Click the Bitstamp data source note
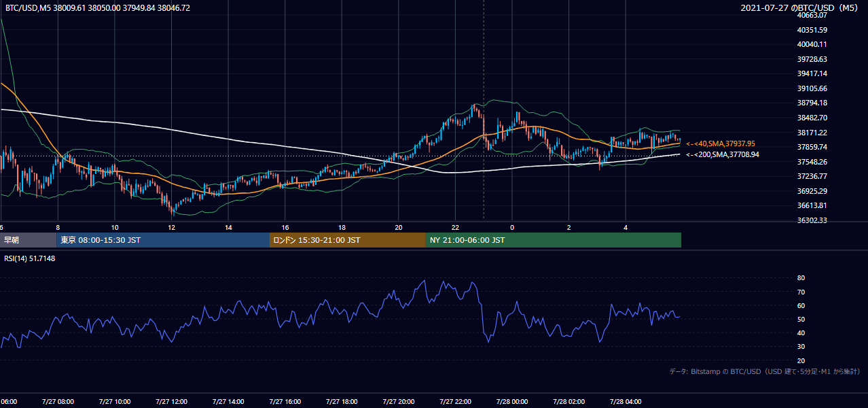This screenshot has height=408, width=868. pos(765,372)
